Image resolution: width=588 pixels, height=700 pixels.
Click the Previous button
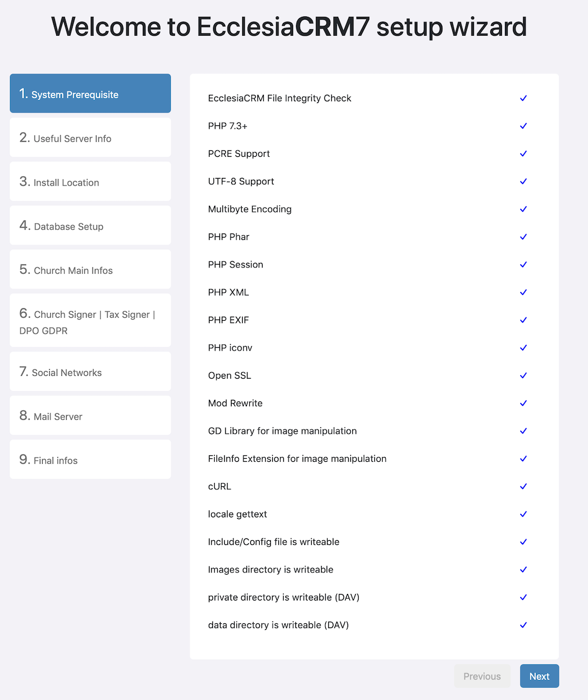tap(482, 677)
